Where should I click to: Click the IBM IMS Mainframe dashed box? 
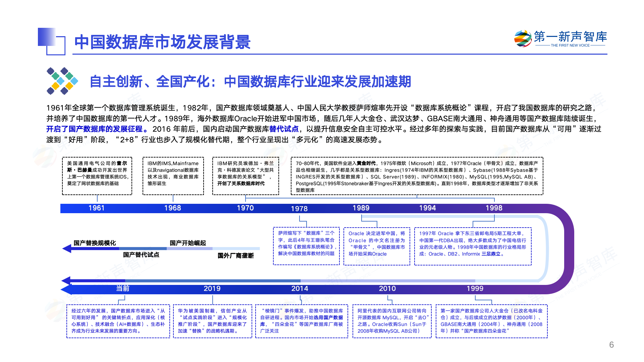[173, 176]
